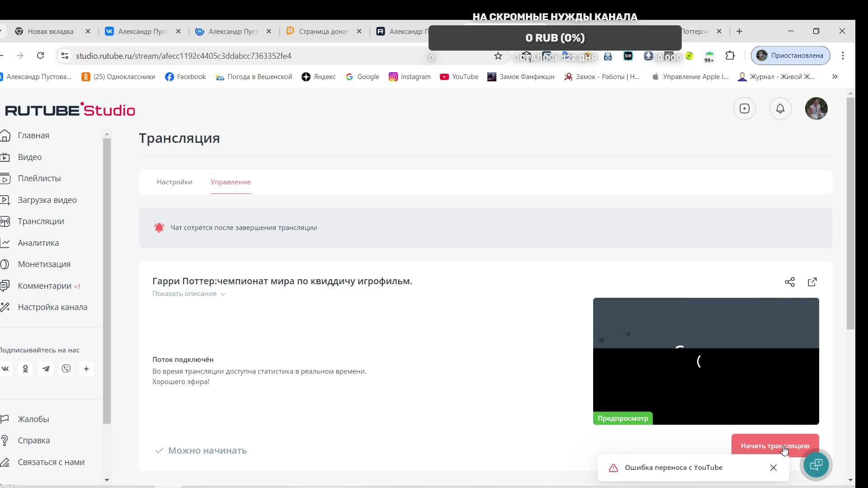Screen dimensions: 868x488
Task: Click the VK social icon in sidebar
Action: [x=5, y=369]
